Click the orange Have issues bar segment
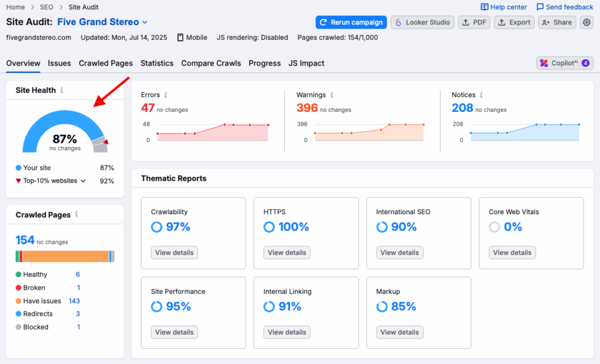This screenshot has width=600, height=364. tap(66, 256)
